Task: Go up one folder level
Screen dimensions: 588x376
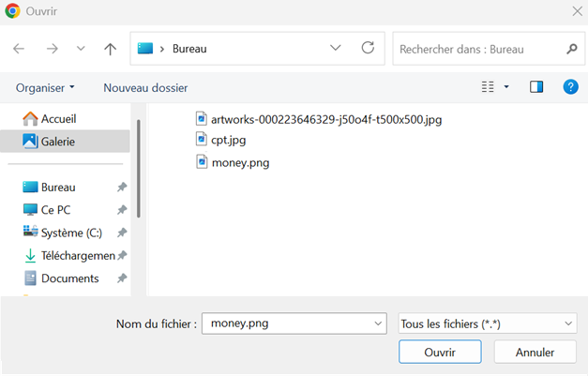Action: [110, 49]
